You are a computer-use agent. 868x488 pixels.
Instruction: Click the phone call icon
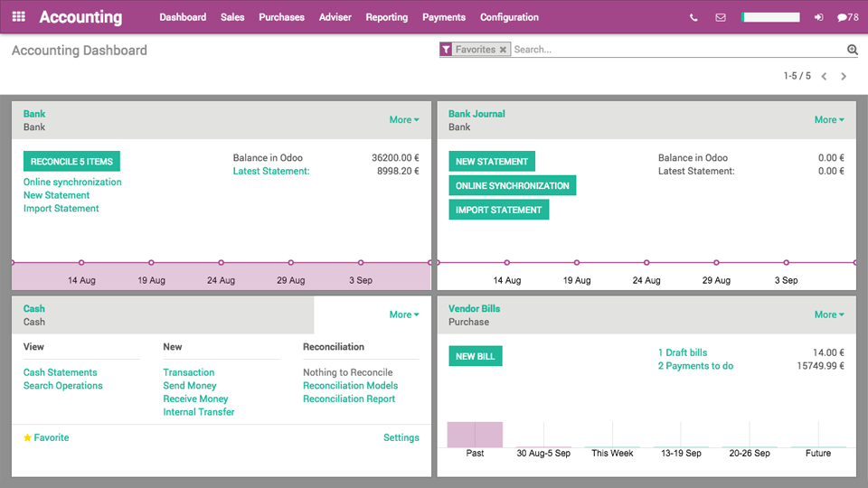[x=693, y=17]
